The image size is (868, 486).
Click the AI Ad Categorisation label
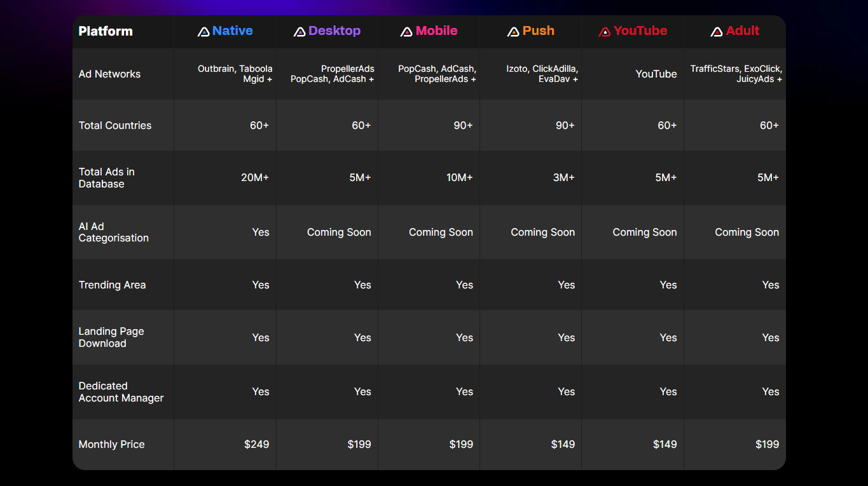[113, 232]
